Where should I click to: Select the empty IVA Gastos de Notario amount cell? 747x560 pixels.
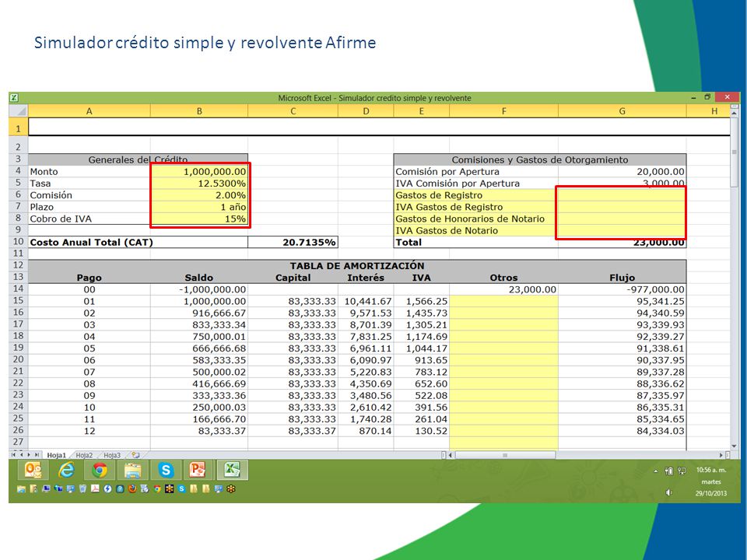(622, 230)
